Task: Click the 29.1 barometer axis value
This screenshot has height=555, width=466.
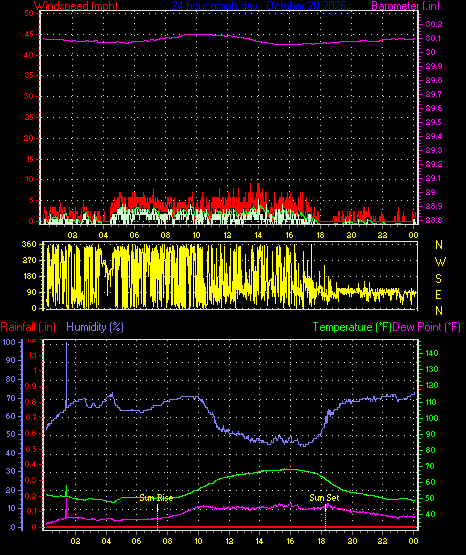Action: 433,178
